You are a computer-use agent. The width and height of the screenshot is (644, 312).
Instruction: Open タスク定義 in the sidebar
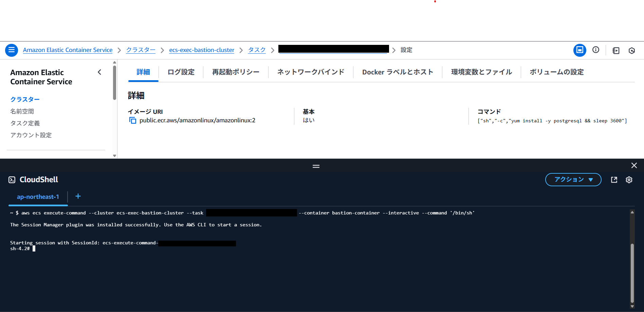click(x=25, y=123)
